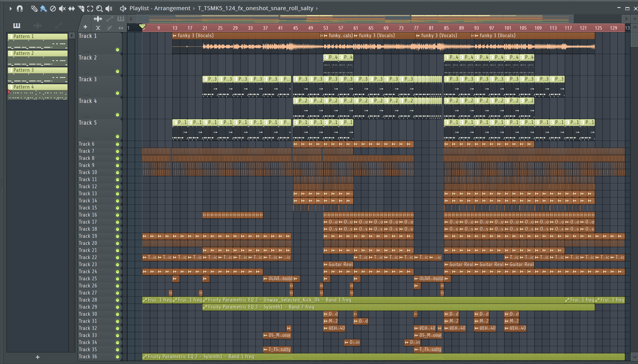Viewport: 638px width, 364px height.
Task: Click the playlist overview minimap strip
Action: [x=354, y=19]
